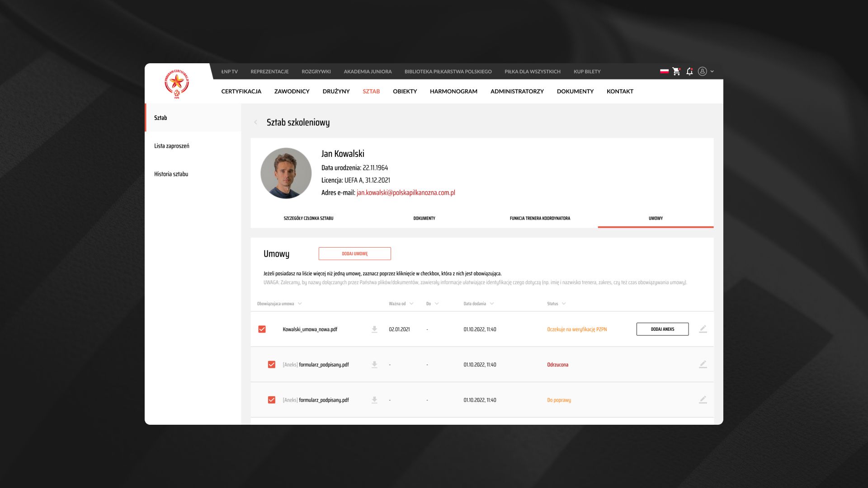Image resolution: width=868 pixels, height=488 pixels.
Task: Switch to the Dokumenty profile tab
Action: pyautogui.click(x=424, y=218)
